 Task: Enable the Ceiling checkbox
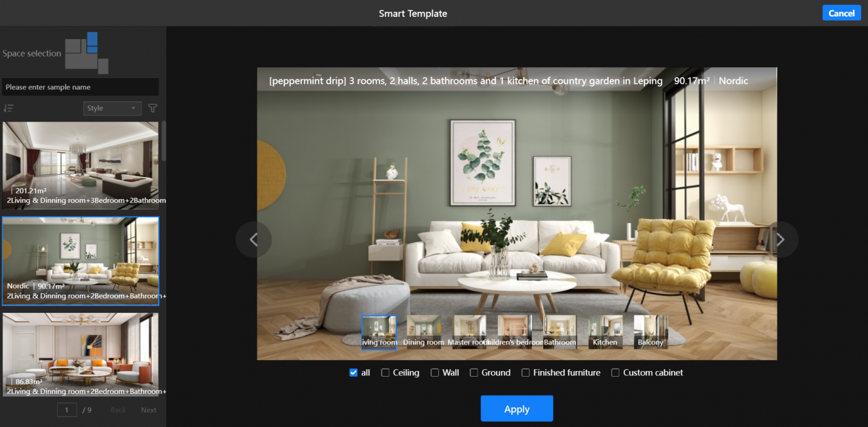pyautogui.click(x=386, y=373)
